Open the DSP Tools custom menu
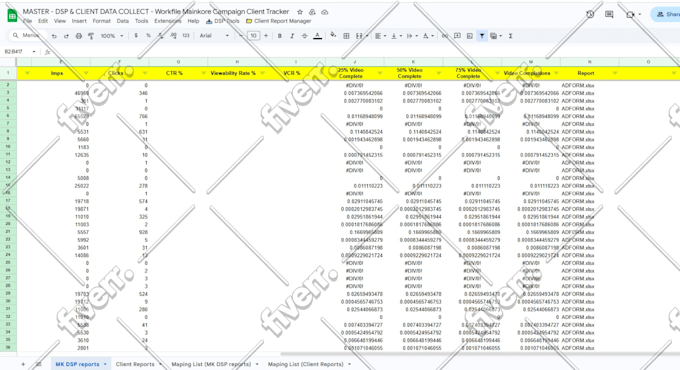This screenshot has width=680, height=370. pos(222,21)
